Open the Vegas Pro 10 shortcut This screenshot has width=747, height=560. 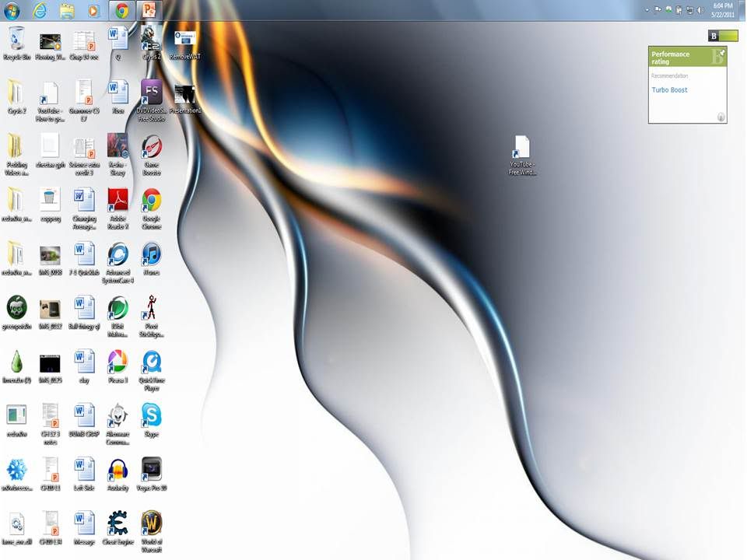(x=151, y=469)
